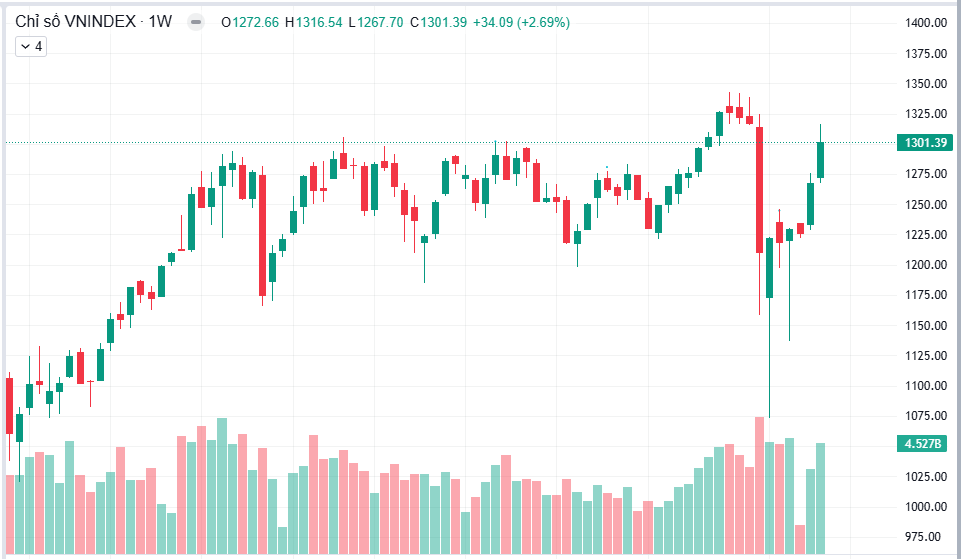The image size is (961, 559).
Task: Click the 1400.00 price axis label
Action: [x=926, y=23]
